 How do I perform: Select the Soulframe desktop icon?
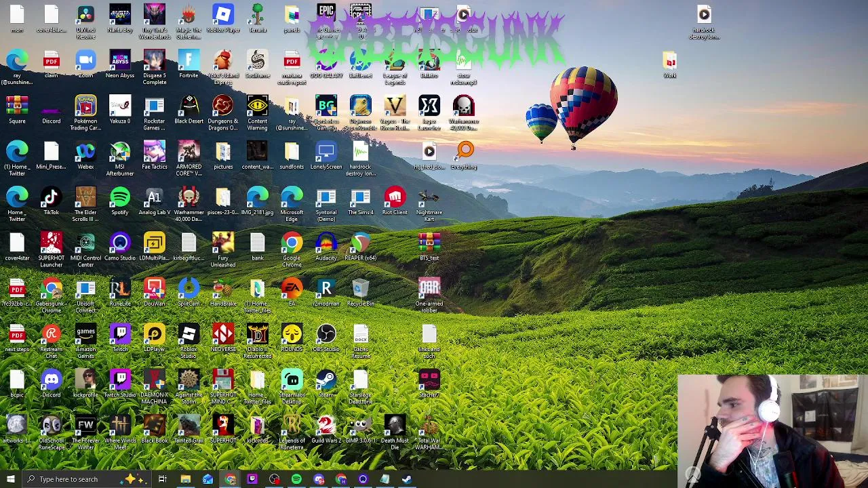click(x=258, y=64)
